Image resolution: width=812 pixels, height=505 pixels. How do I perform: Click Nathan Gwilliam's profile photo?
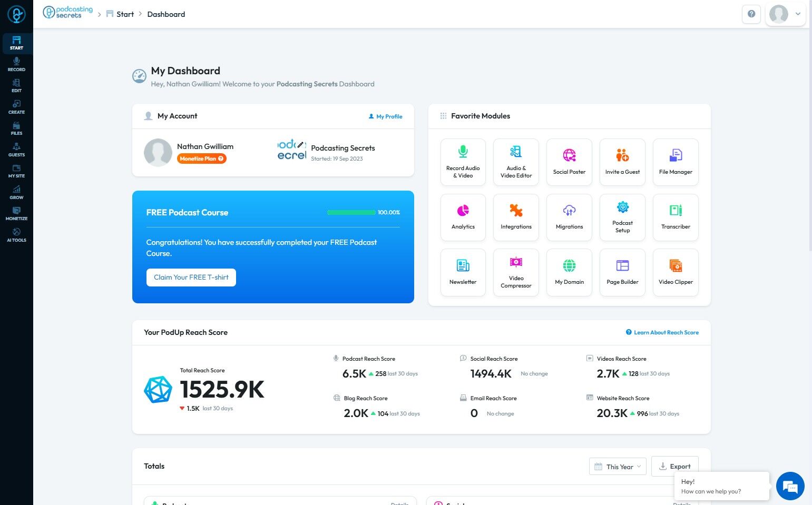pos(158,153)
